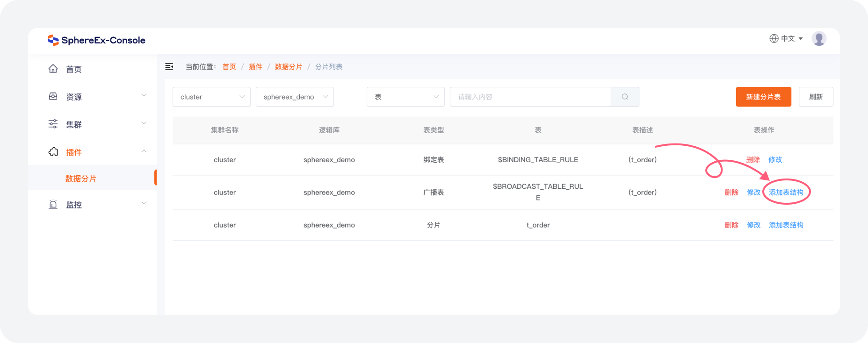Focus the 请输入内容 search field
Screen dimensions: 868x343
point(530,97)
